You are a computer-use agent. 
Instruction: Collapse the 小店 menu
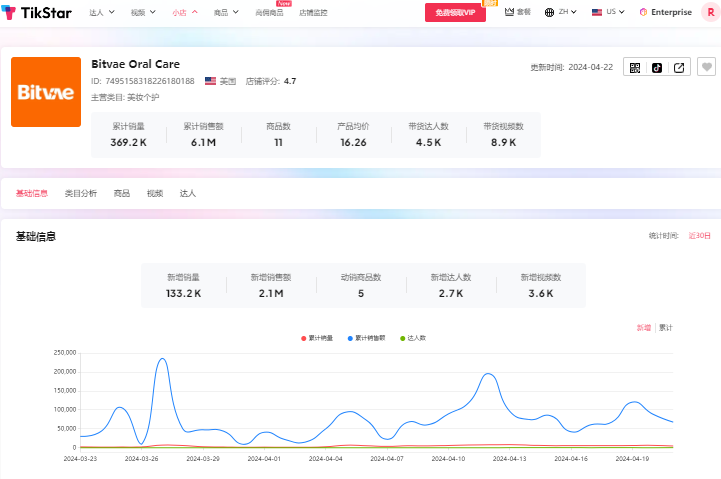coord(185,12)
